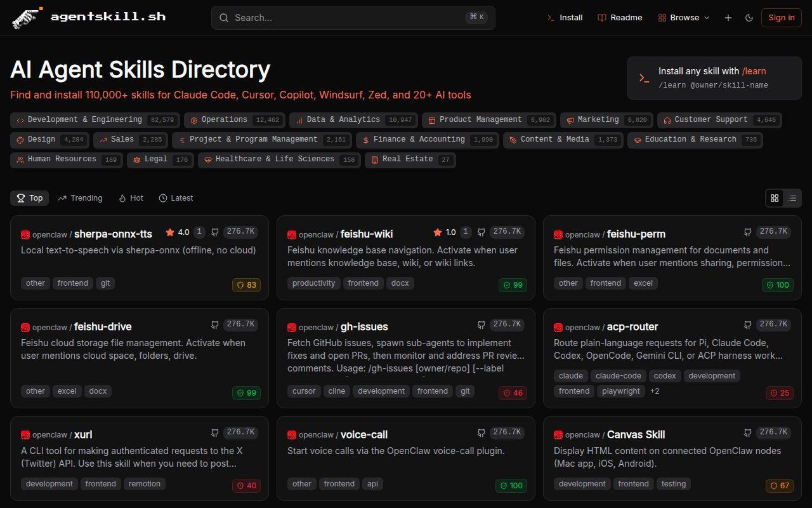Viewport: 812px width, 508px height.
Task: Filter by Content & Media category
Action: (x=563, y=140)
